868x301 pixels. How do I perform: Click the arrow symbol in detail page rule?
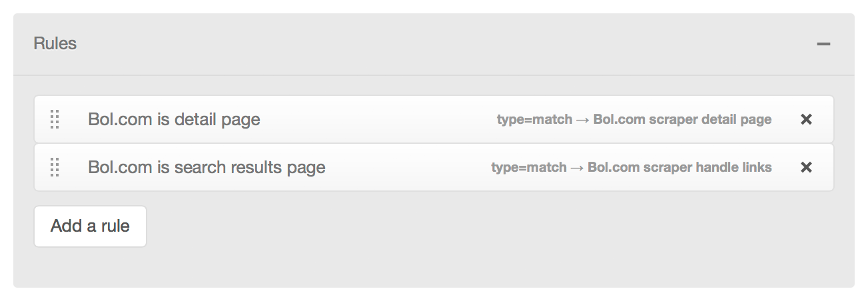[x=583, y=120]
